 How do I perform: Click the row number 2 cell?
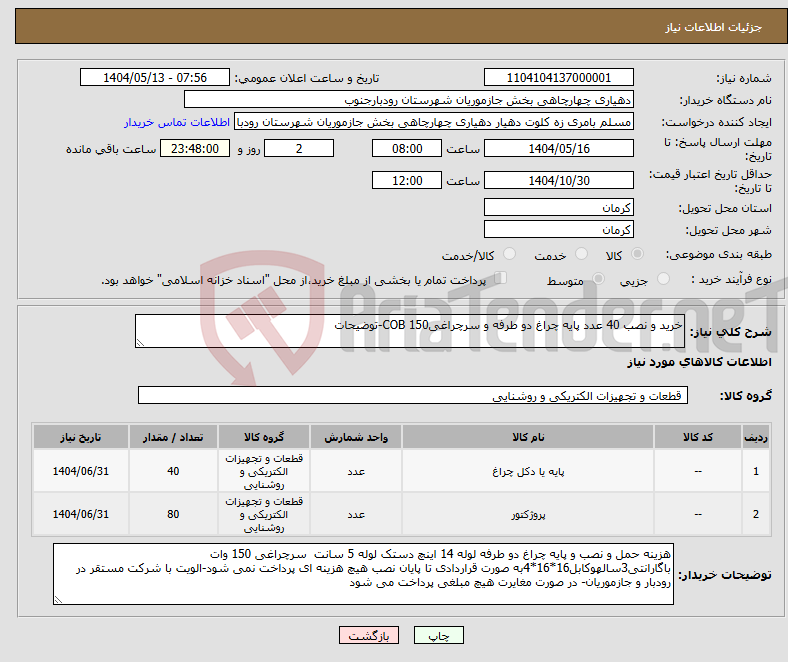point(755,514)
